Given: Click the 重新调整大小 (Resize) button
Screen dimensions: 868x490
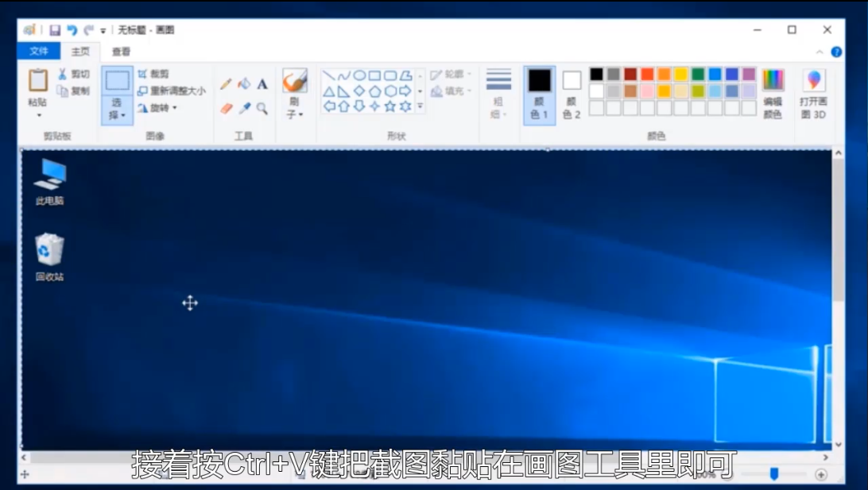Looking at the screenshot, I should 172,91.
